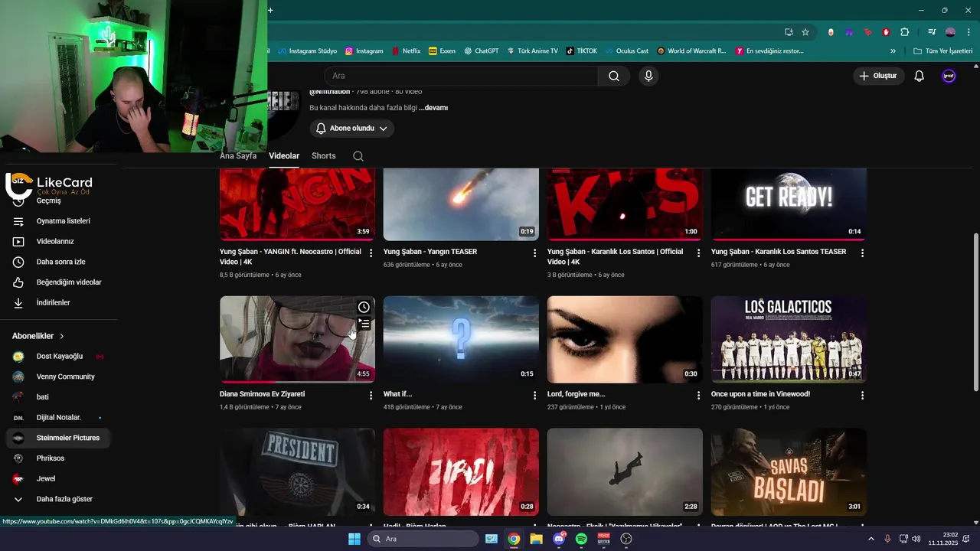This screenshot has height=551, width=980.
Task: Add Diana Smirnova video to watch later
Action: (x=364, y=307)
